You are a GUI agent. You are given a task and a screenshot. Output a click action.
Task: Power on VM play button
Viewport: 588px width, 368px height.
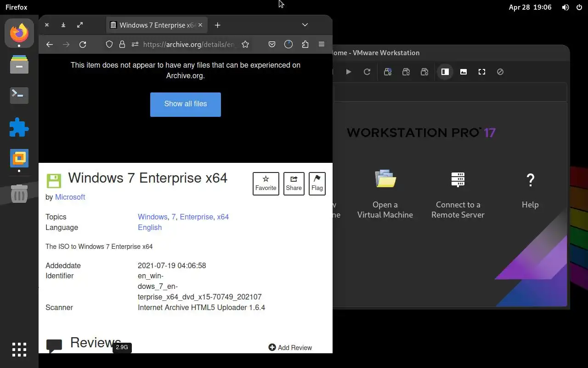[x=349, y=72]
